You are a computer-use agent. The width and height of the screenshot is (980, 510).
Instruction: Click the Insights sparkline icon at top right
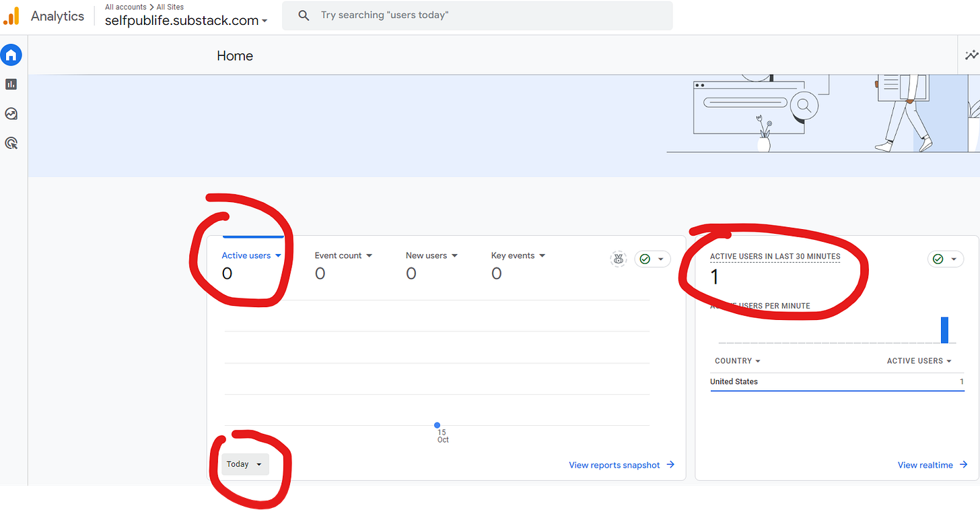click(x=971, y=55)
